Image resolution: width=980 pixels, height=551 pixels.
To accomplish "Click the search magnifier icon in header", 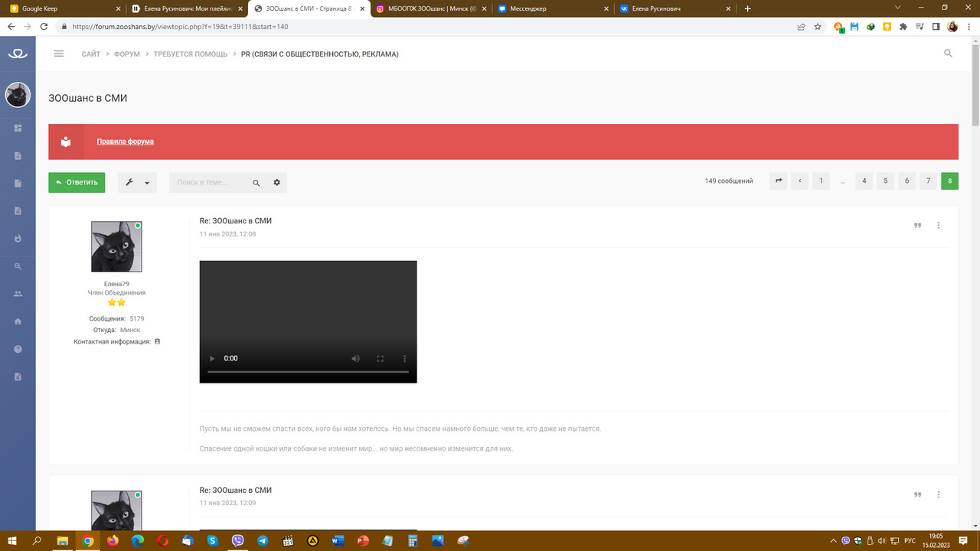I will [948, 54].
